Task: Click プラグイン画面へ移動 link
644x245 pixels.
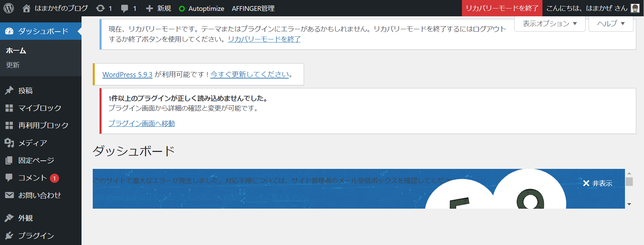Action: 142,123
